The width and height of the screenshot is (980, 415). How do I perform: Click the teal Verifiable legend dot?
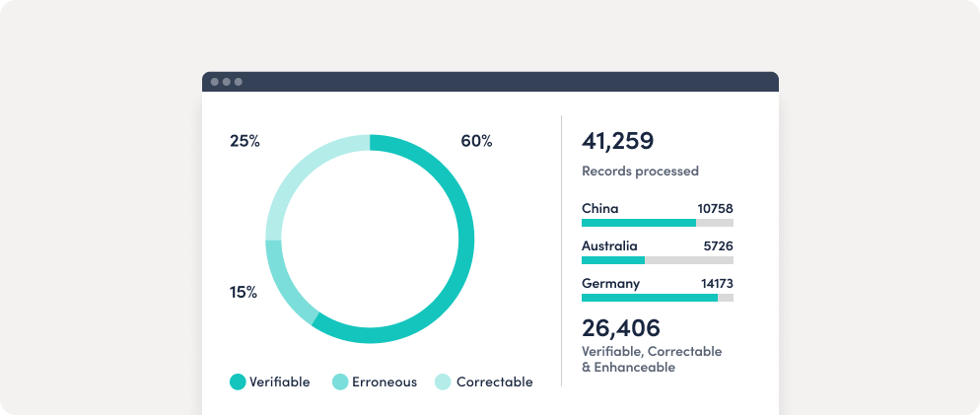238,381
